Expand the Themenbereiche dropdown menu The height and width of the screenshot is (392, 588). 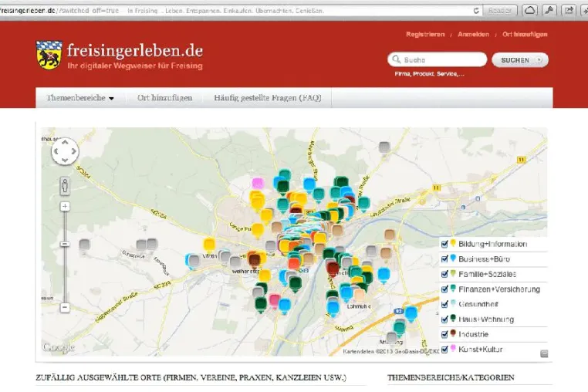[80, 98]
